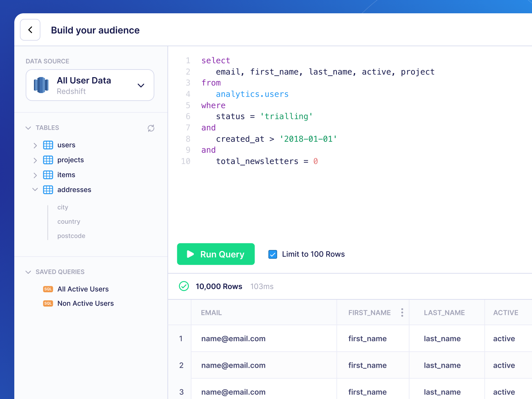Click the items table icon
Viewport: 532px width, 399px height.
[x=48, y=175]
